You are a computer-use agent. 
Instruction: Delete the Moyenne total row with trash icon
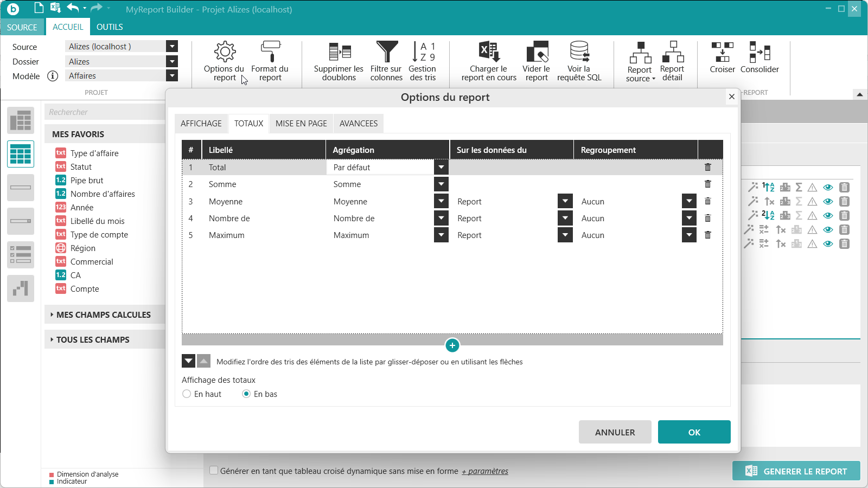point(707,201)
